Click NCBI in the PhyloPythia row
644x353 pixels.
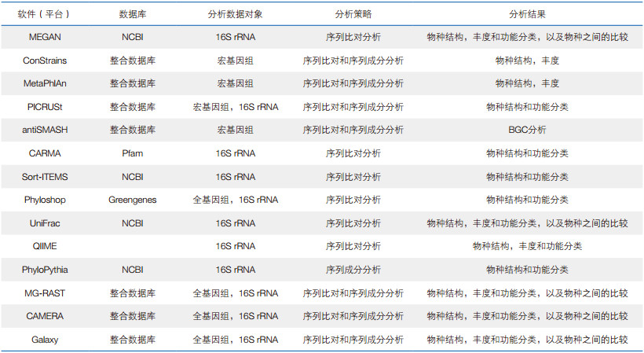click(132, 270)
